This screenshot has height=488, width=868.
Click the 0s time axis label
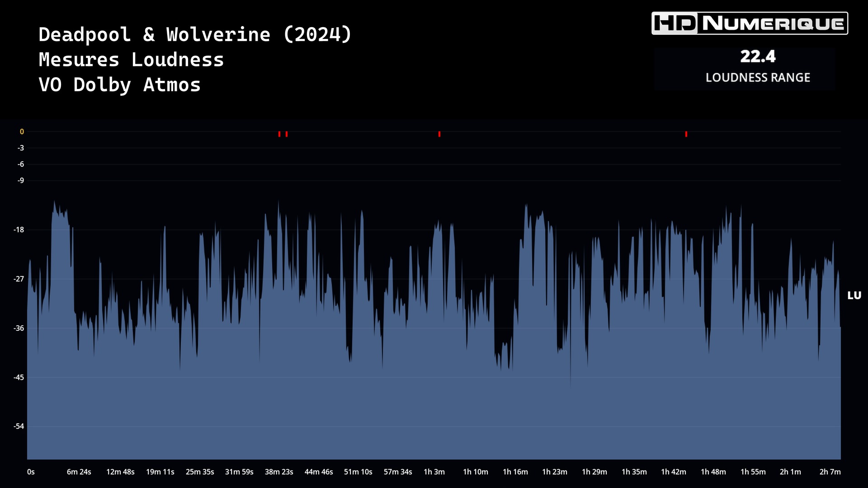point(31,472)
